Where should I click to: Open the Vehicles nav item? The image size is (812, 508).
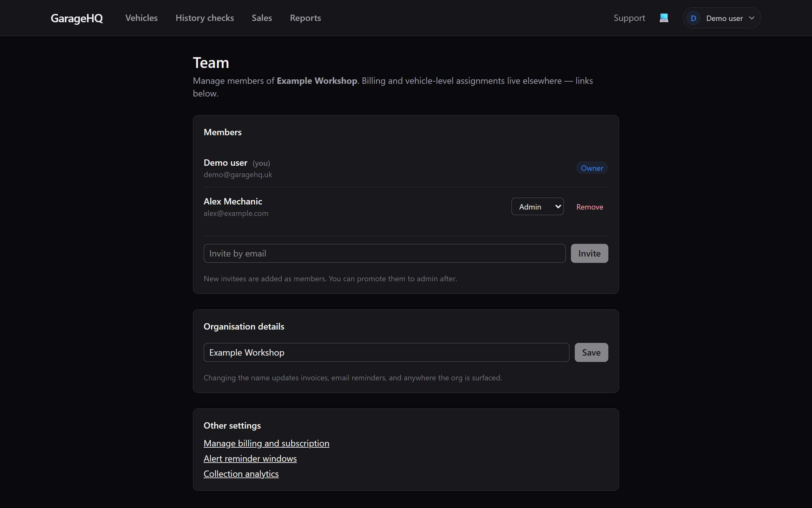pos(141,18)
